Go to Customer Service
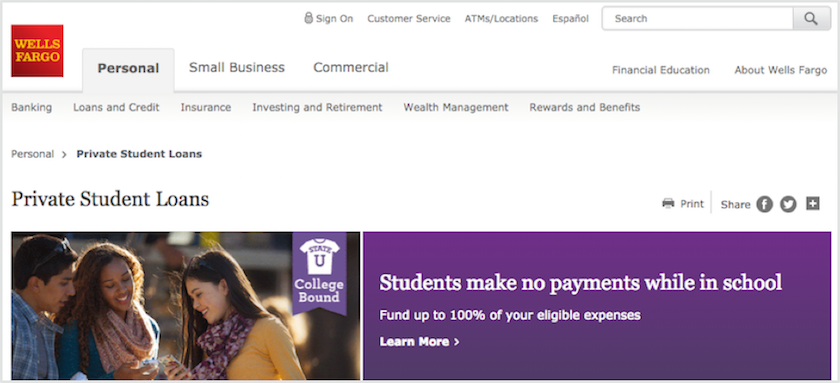The image size is (840, 383). 409,18
